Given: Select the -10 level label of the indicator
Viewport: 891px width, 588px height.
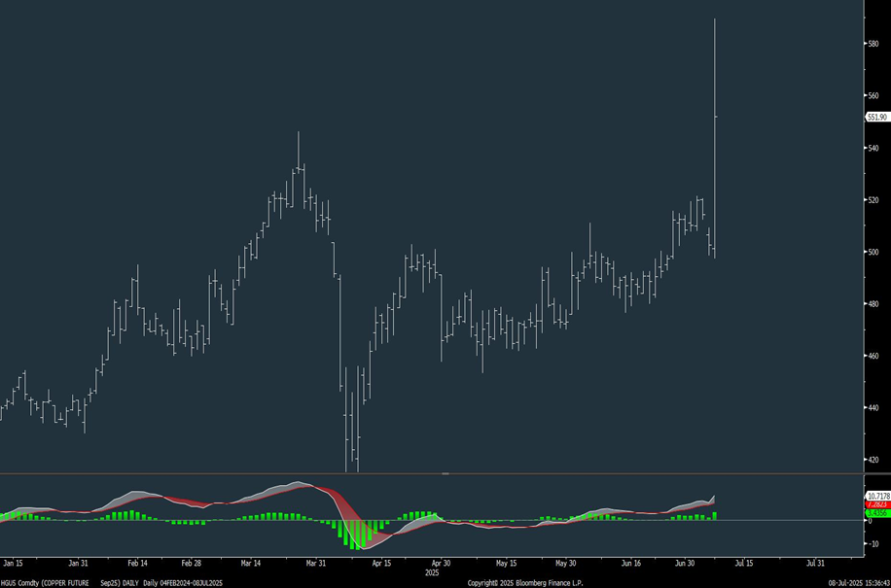Looking at the screenshot, I should [x=873, y=543].
